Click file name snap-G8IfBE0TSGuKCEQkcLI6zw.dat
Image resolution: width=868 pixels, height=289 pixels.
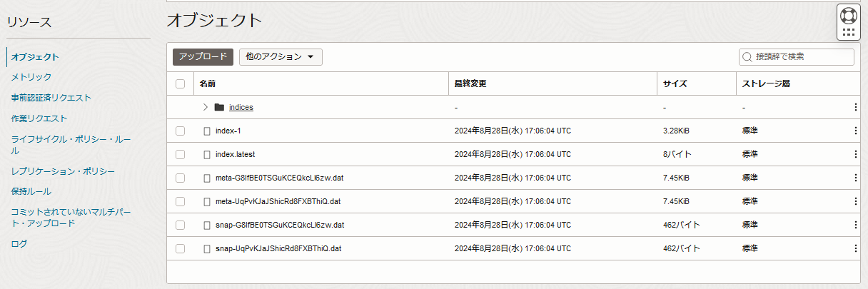tap(280, 225)
